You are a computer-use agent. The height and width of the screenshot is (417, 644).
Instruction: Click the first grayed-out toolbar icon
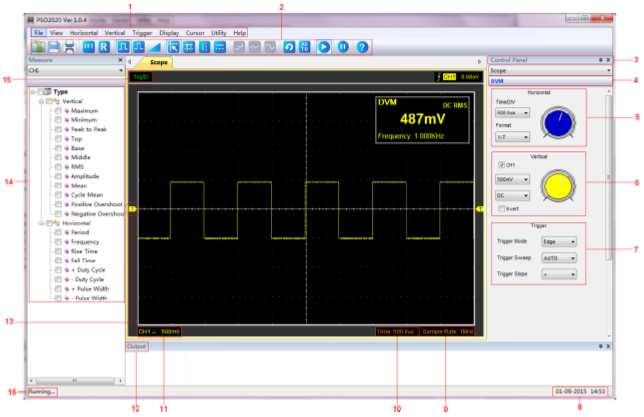(239, 47)
